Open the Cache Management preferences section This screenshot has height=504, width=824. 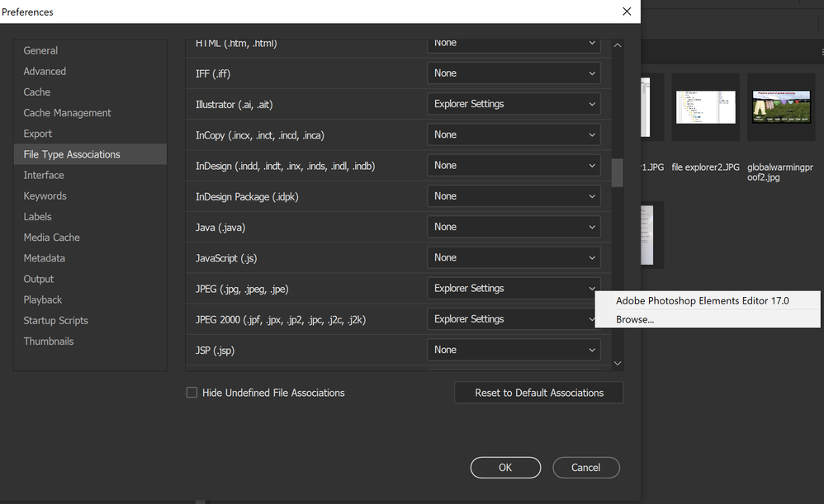tap(67, 113)
